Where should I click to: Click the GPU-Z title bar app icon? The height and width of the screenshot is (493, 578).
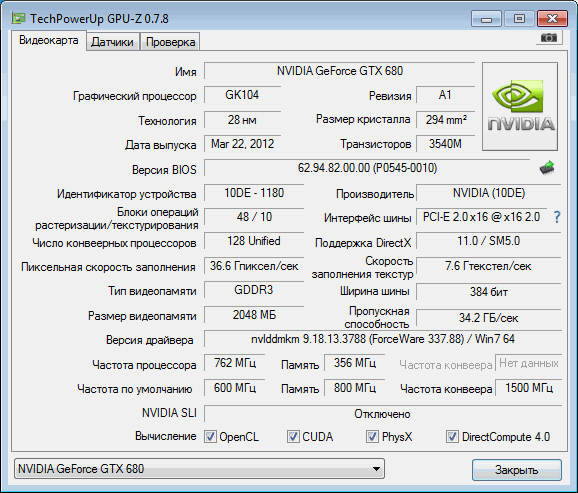[x=18, y=18]
